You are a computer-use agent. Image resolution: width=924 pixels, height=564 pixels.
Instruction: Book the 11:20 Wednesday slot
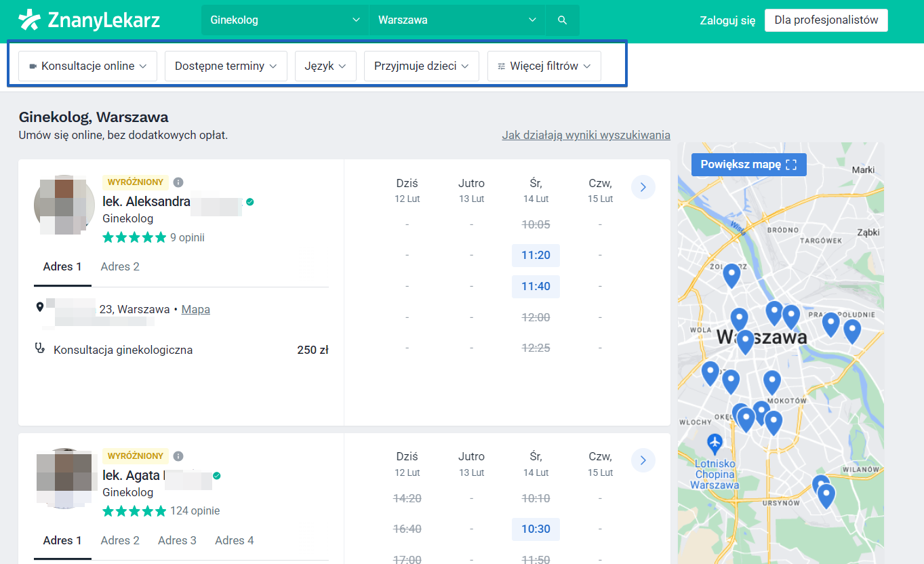pyautogui.click(x=536, y=256)
